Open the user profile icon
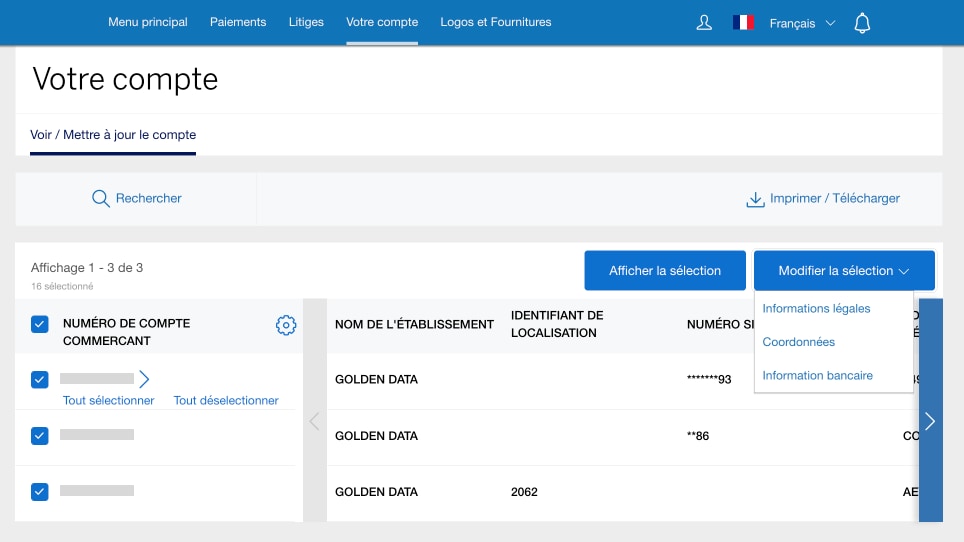Image resolution: width=964 pixels, height=542 pixels. (704, 23)
